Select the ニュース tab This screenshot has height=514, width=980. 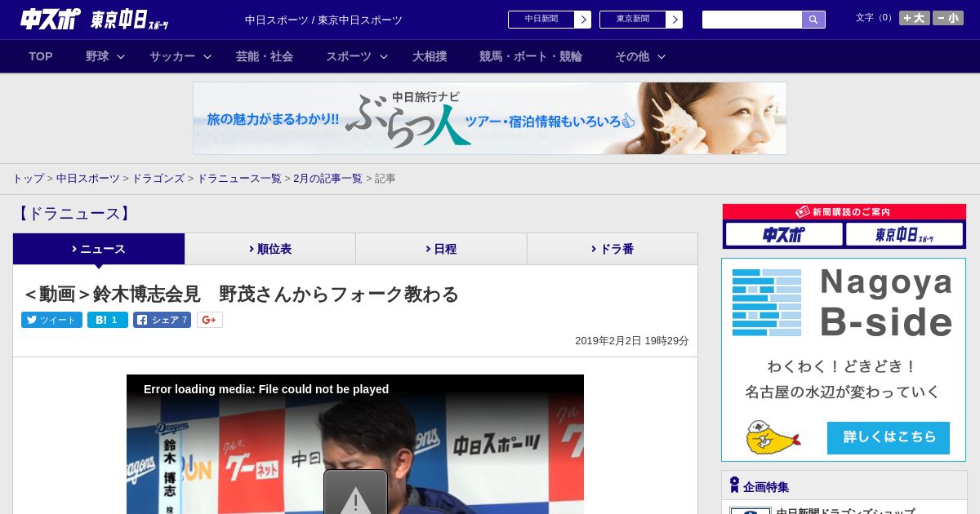tap(99, 249)
